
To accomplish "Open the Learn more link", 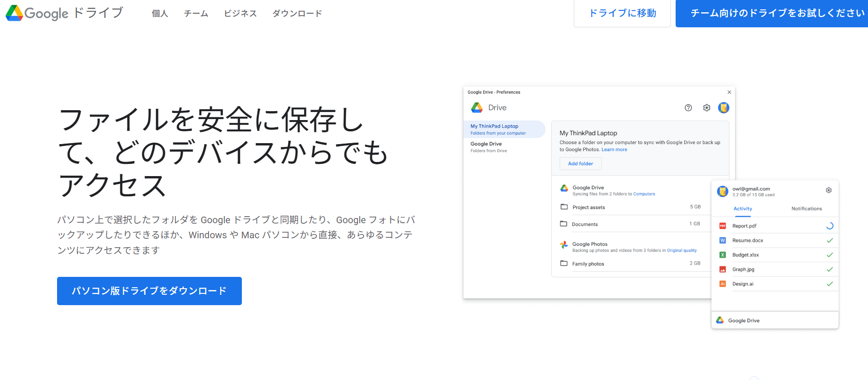I will tap(614, 150).
